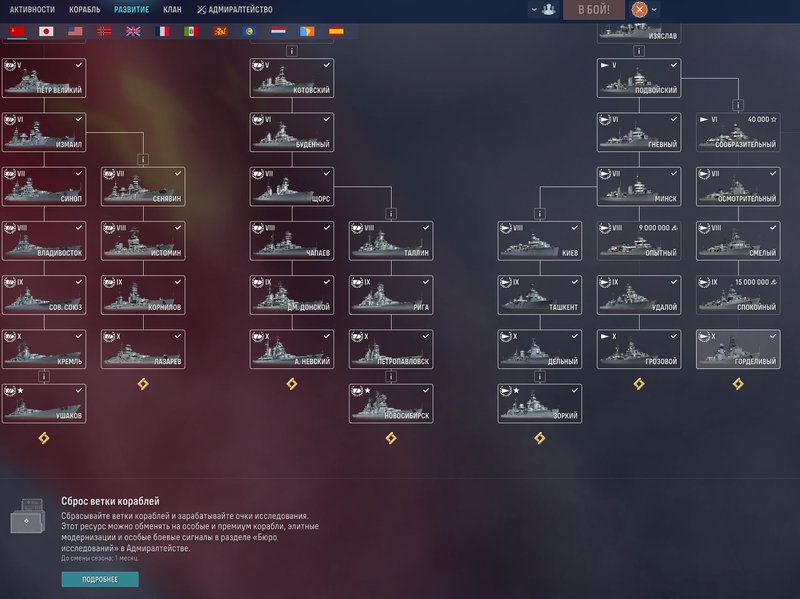Image resolution: width=800 pixels, height=599 pixels.
Task: Select the Ташкент ship card
Action: tap(540, 295)
